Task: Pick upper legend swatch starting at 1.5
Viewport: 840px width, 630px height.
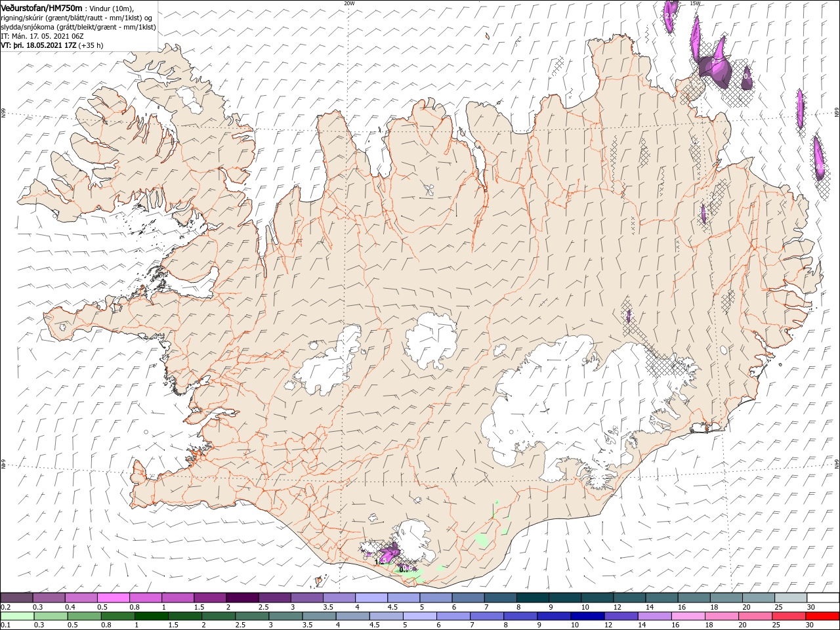Action: tap(210, 598)
